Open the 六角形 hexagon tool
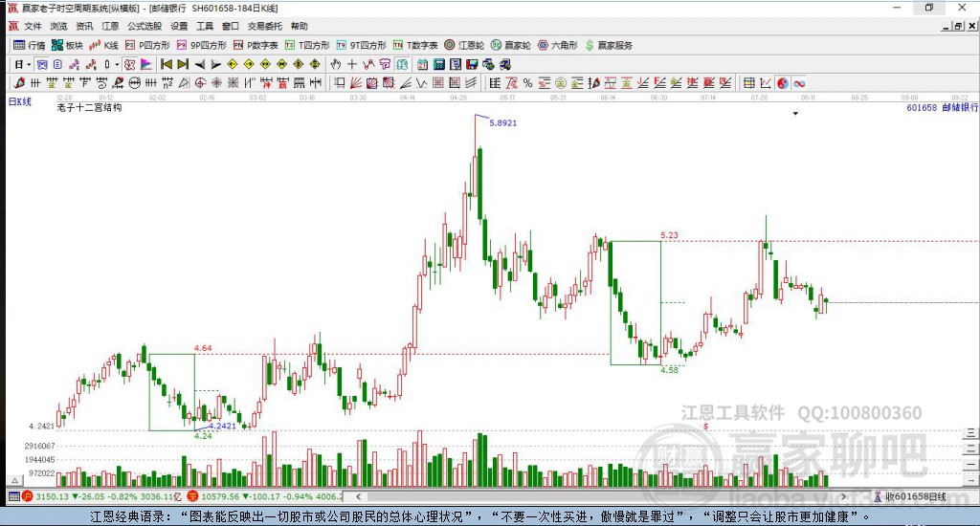 (x=558, y=46)
